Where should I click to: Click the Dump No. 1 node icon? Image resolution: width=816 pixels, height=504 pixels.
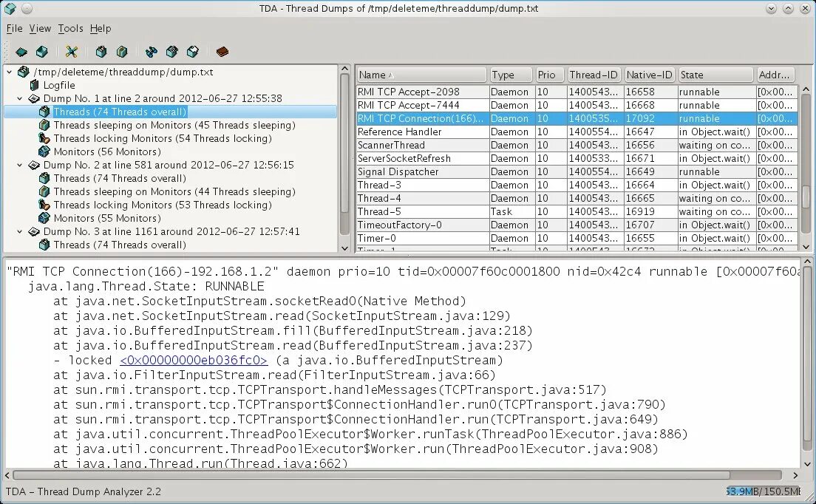(34, 98)
